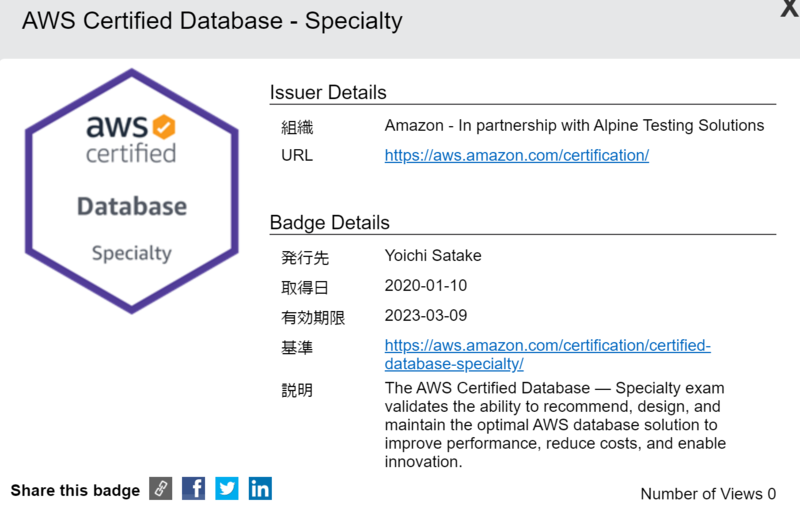Image resolution: width=800 pixels, height=508 pixels.
Task: Click the earned date 2020-01-10
Action: click(426, 285)
